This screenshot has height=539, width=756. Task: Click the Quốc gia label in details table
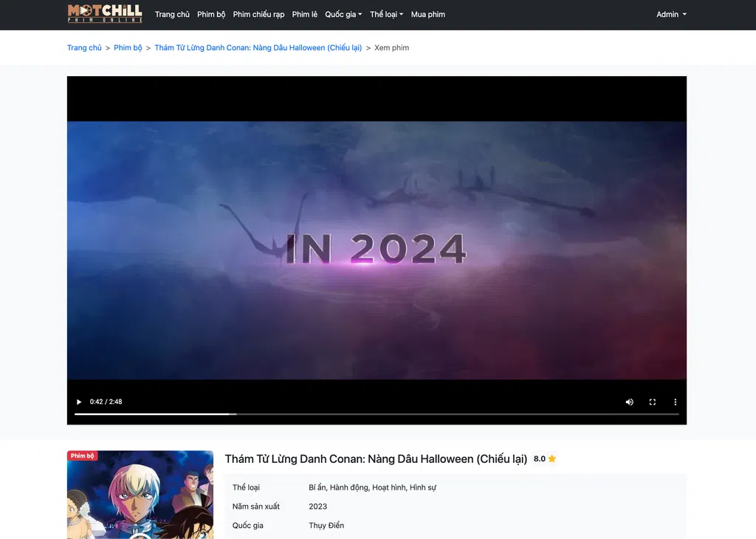point(248,526)
